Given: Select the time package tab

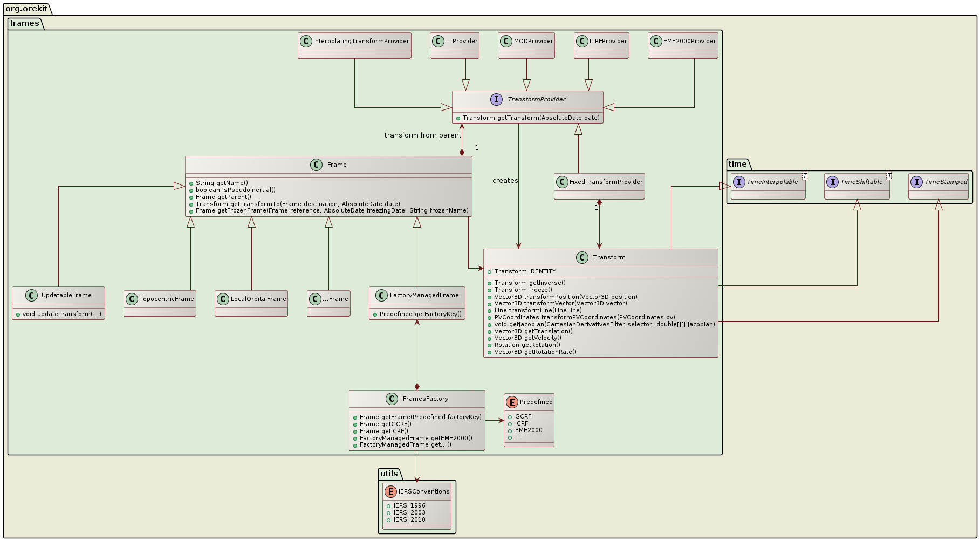Looking at the screenshot, I should coord(737,164).
